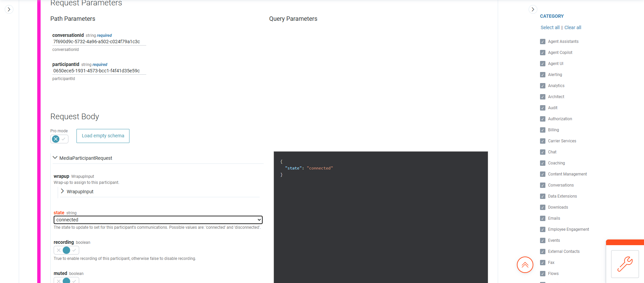The image size is (644, 283).
Task: Uncheck the Fax checkbox
Action: (543, 263)
